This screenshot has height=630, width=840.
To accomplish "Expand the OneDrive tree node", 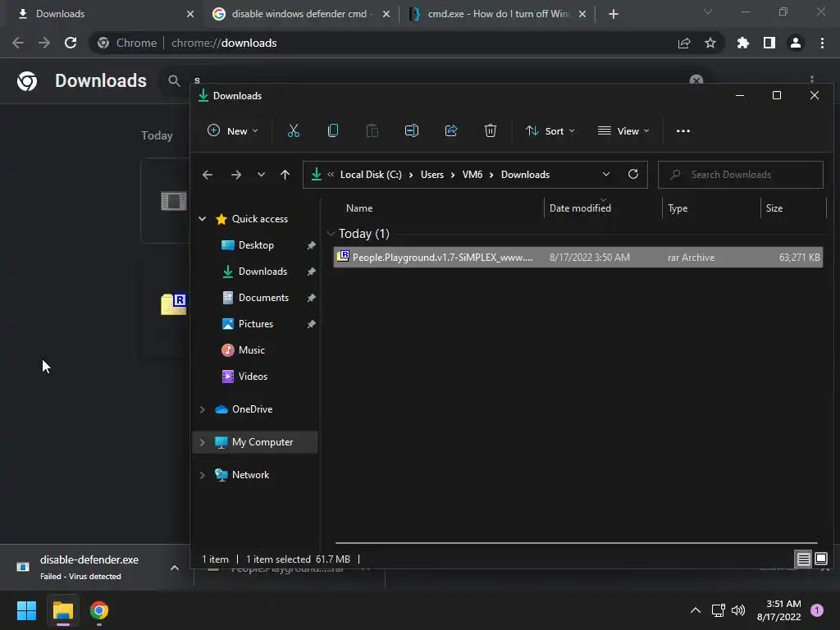I will (x=203, y=409).
